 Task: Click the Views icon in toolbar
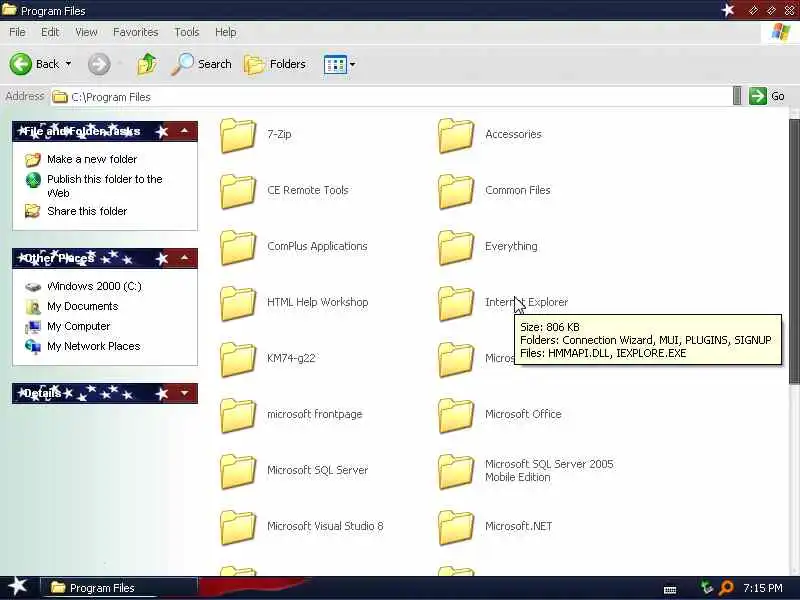click(x=335, y=65)
